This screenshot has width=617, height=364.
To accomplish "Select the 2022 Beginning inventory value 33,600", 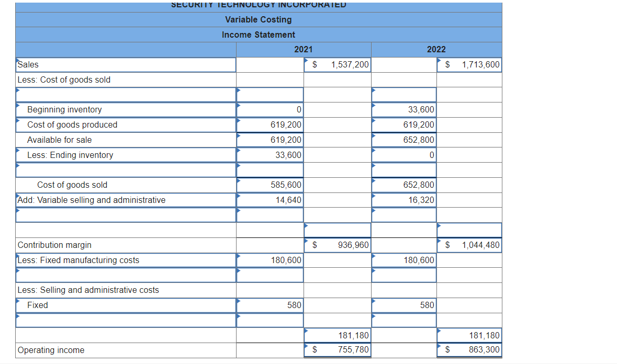I will (403, 110).
